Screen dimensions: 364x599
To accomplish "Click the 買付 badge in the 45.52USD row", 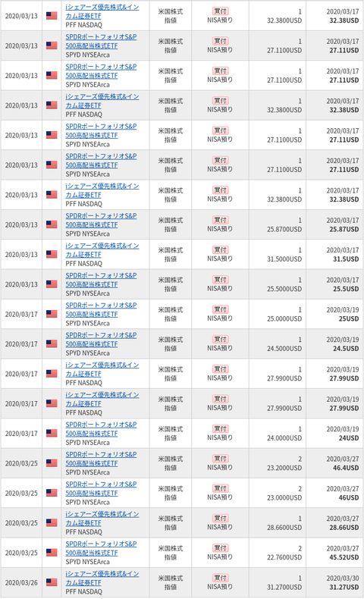I will pos(220,547).
